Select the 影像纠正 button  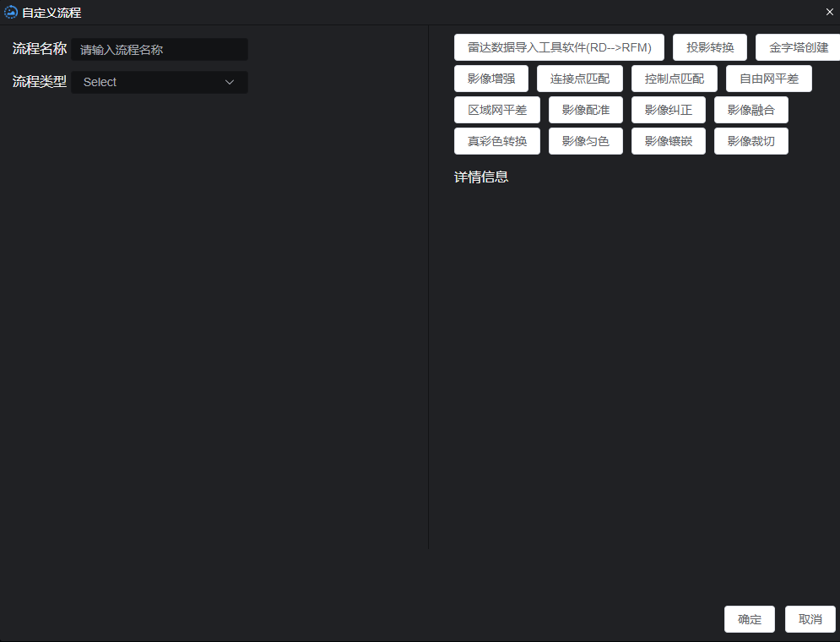(668, 110)
